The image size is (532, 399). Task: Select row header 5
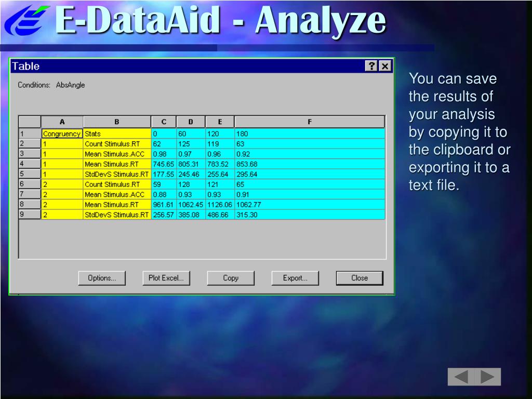(30, 174)
